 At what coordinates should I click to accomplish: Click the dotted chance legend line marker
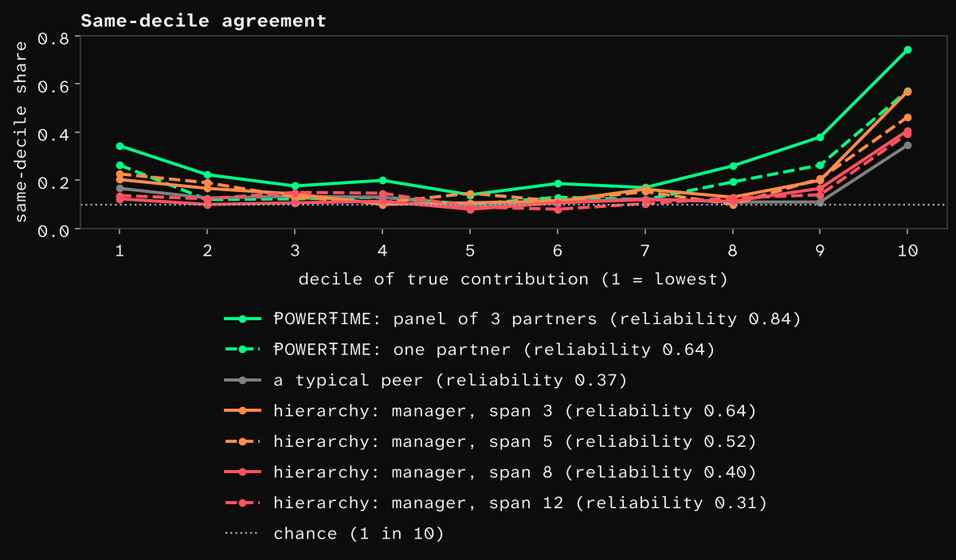pyautogui.click(x=242, y=534)
